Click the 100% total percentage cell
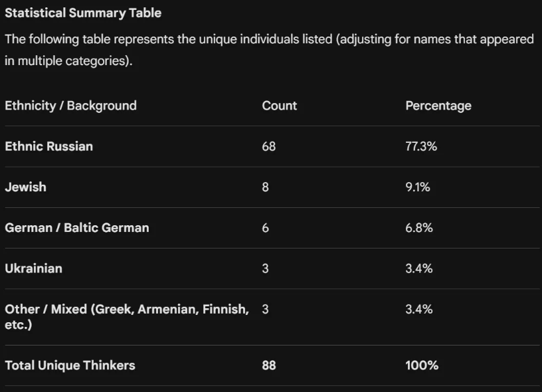 click(x=422, y=365)
